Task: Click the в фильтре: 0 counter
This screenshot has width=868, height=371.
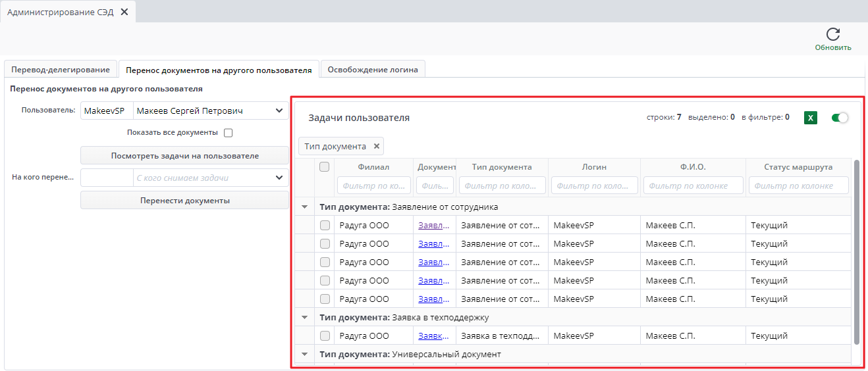Action: click(765, 117)
